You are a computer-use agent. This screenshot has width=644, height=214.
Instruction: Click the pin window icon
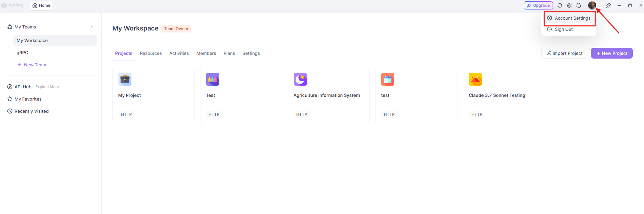pos(608,5)
